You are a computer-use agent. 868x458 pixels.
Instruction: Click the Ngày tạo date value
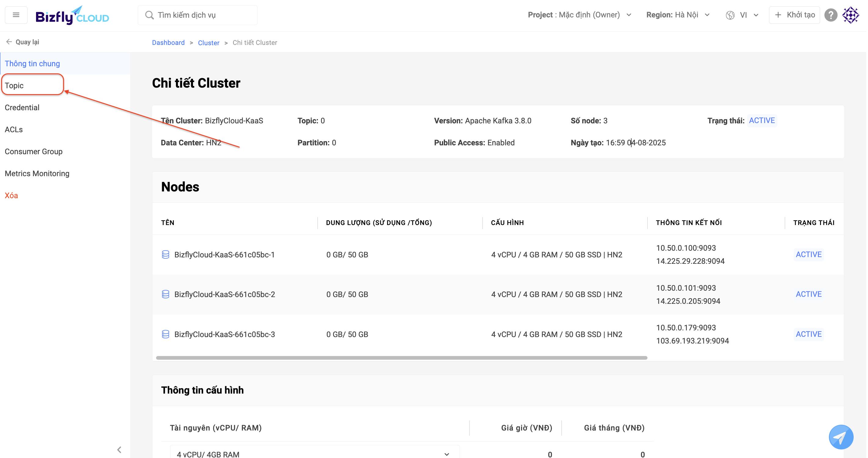click(636, 143)
